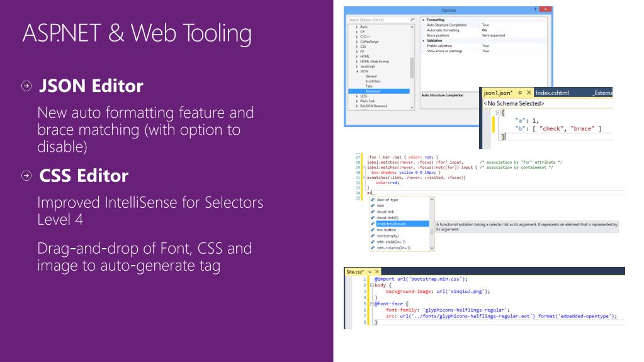Collapse the JSON object outlining box

pyautogui.click(x=498, y=113)
